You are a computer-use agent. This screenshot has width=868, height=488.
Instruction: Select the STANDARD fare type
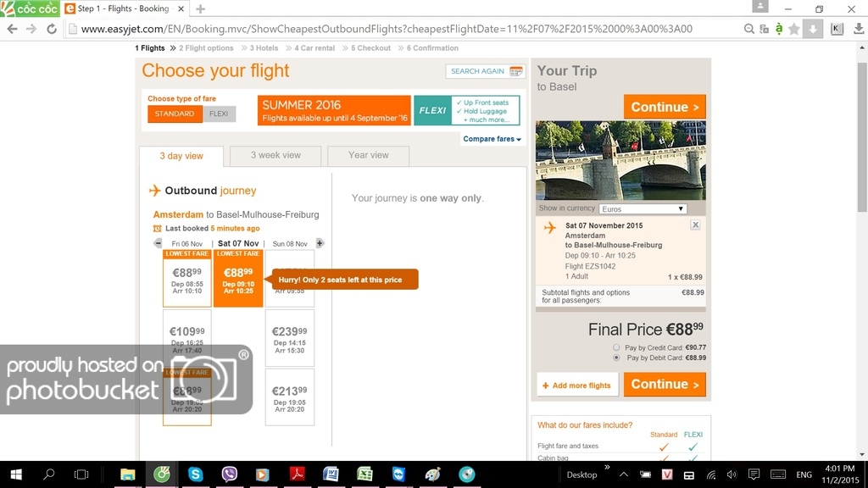point(175,114)
